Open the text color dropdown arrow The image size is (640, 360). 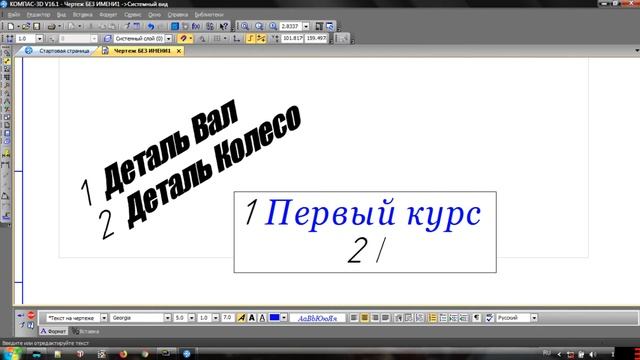[x=284, y=318]
